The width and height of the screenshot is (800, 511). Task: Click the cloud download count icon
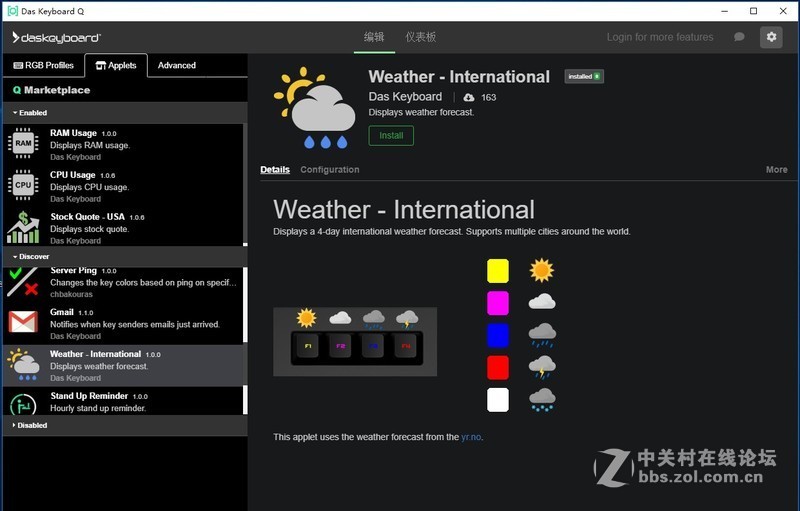pyautogui.click(x=468, y=97)
